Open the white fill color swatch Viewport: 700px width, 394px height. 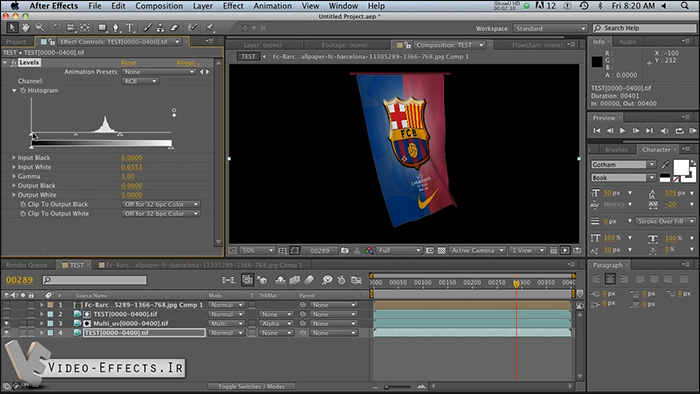(x=681, y=167)
